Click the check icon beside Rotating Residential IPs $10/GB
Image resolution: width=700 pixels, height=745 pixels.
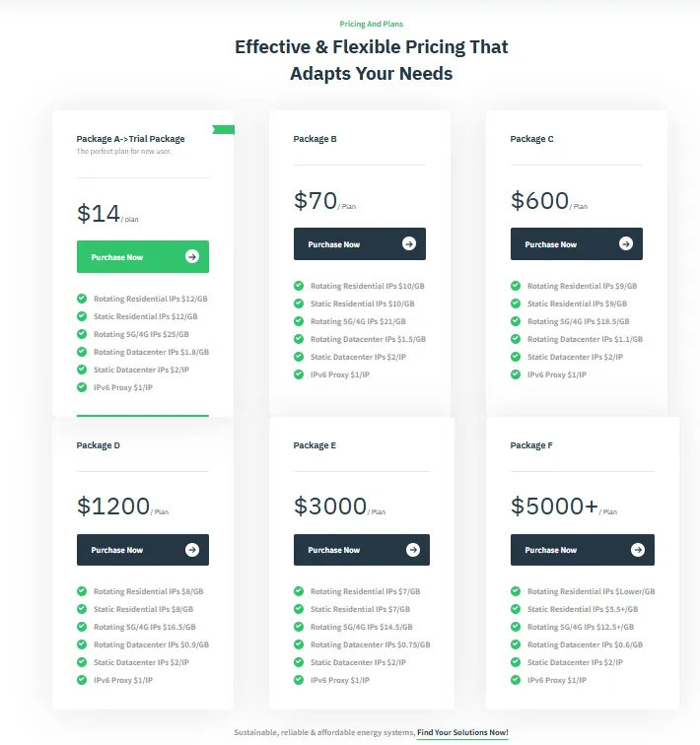click(299, 286)
